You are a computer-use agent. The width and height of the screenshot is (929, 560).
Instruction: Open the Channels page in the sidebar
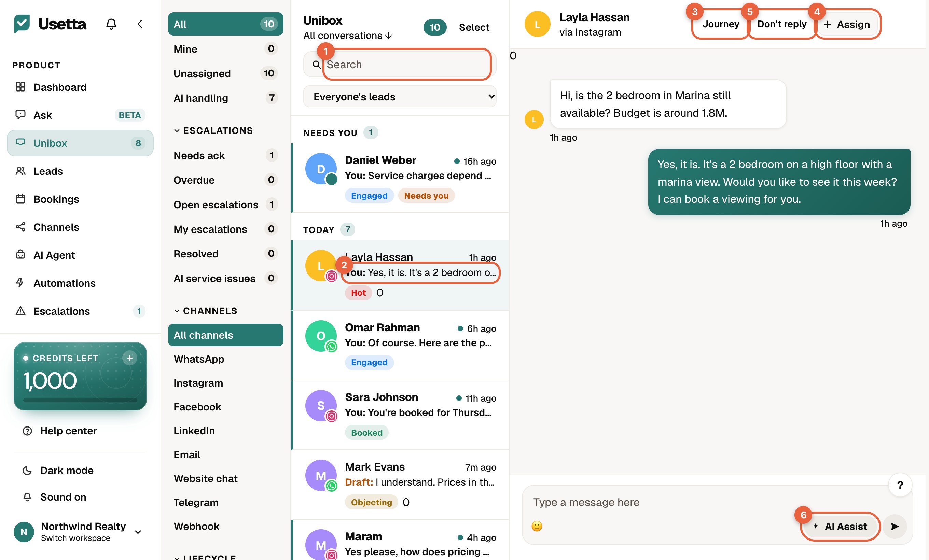[80, 227]
